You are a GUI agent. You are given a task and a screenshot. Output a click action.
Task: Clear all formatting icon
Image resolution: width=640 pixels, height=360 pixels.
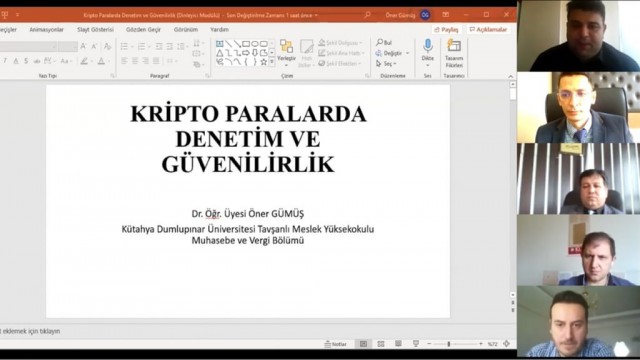tap(107, 47)
